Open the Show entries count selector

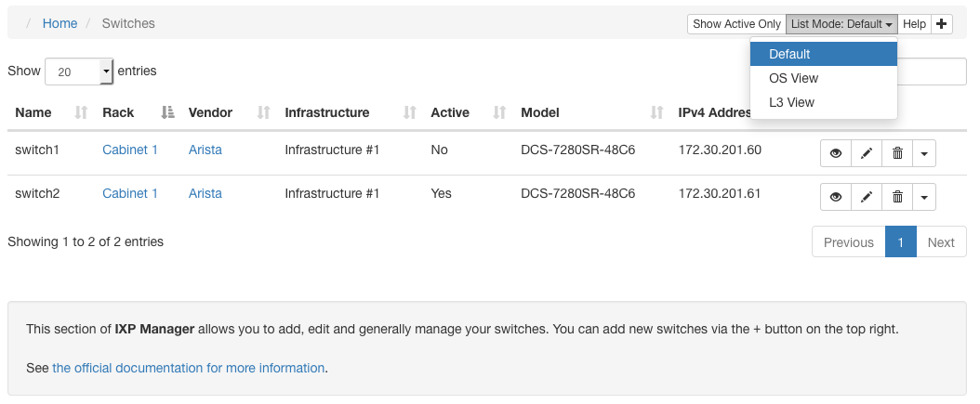tap(79, 72)
